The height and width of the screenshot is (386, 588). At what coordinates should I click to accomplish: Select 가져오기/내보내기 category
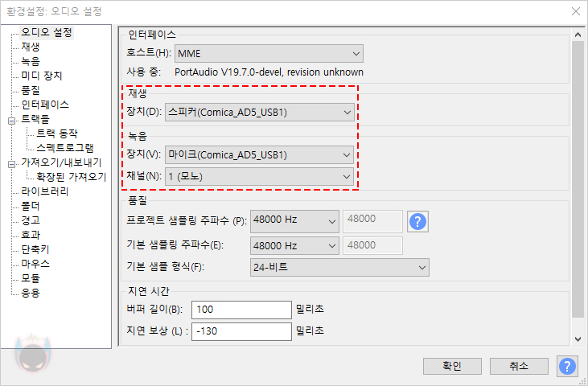(x=61, y=162)
